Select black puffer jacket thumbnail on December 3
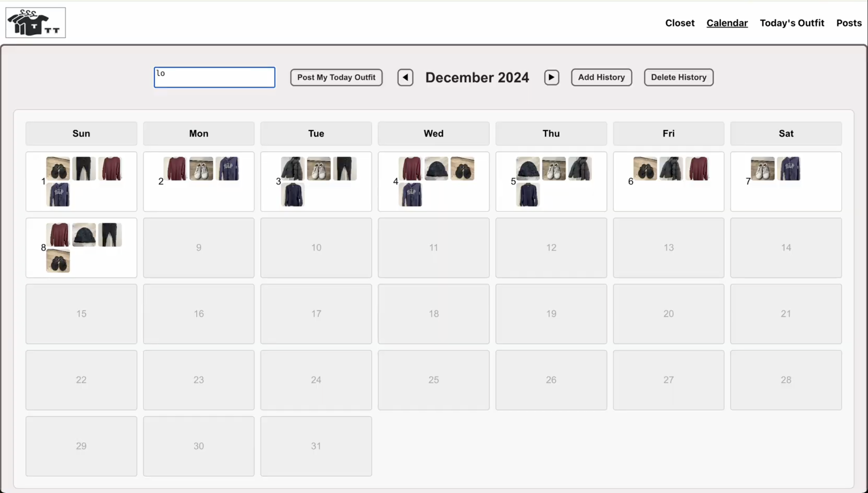 pyautogui.click(x=292, y=168)
